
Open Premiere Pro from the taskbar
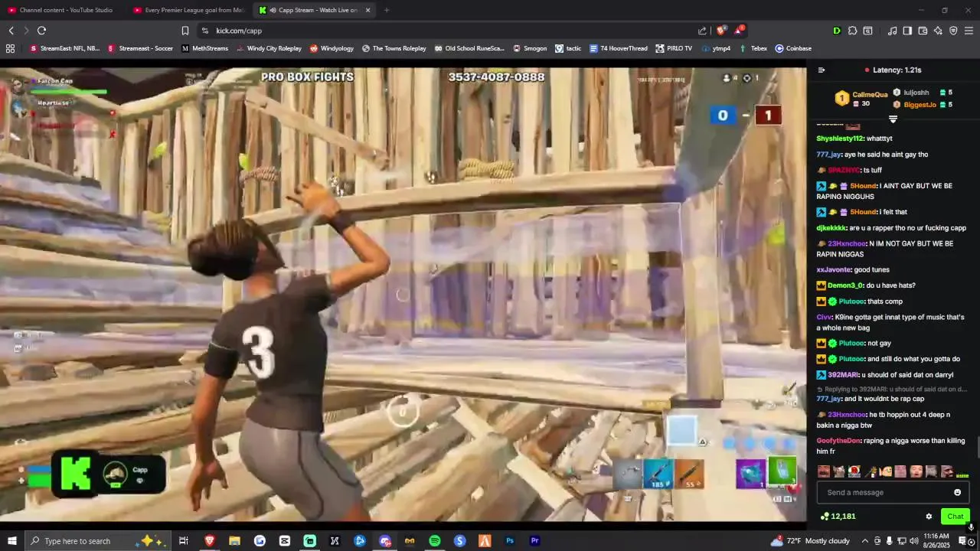(535, 541)
